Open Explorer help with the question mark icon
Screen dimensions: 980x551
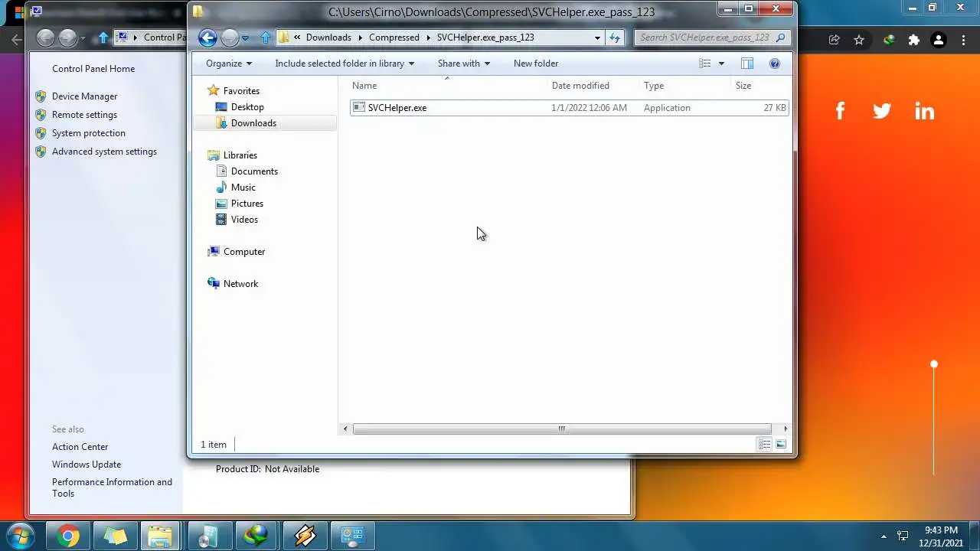coord(775,64)
